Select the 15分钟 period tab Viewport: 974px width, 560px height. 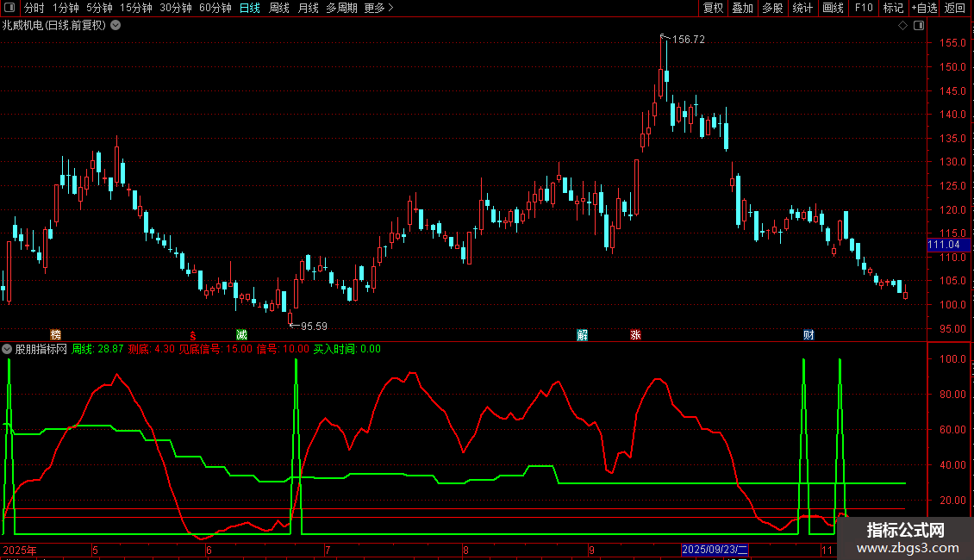click(x=136, y=8)
